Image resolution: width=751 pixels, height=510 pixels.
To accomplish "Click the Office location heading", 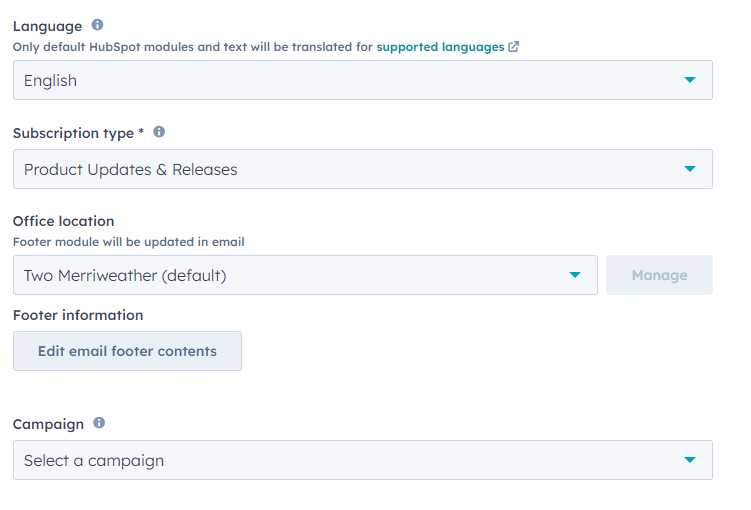I will point(64,221).
